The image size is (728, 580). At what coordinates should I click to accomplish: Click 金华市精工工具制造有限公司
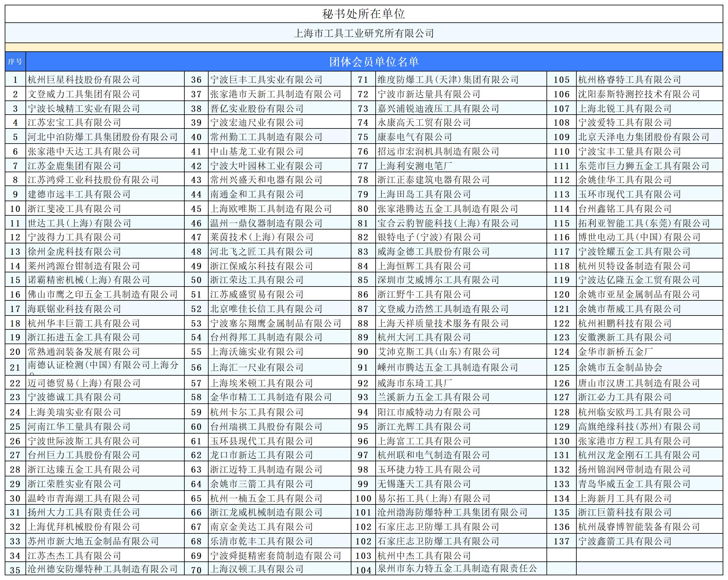click(x=271, y=397)
